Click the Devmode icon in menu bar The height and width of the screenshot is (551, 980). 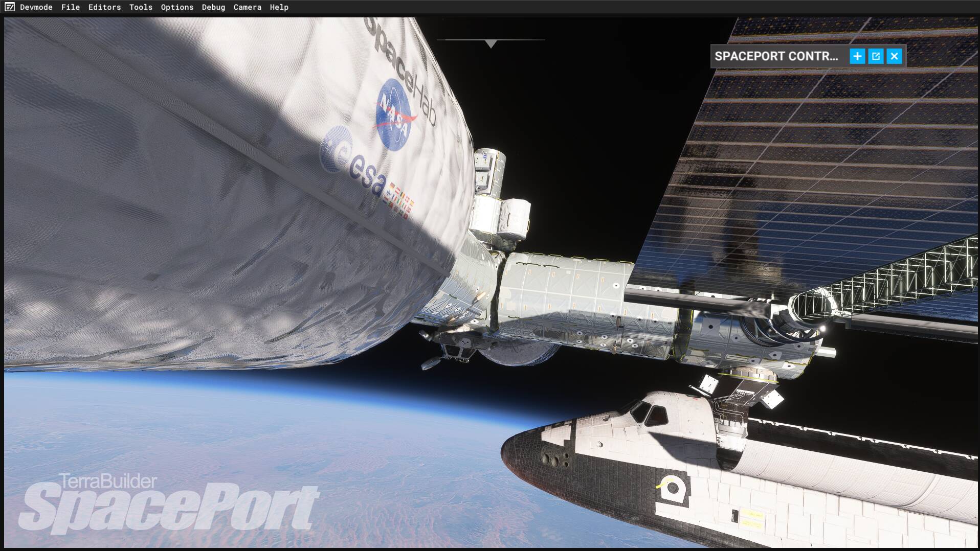point(10,7)
